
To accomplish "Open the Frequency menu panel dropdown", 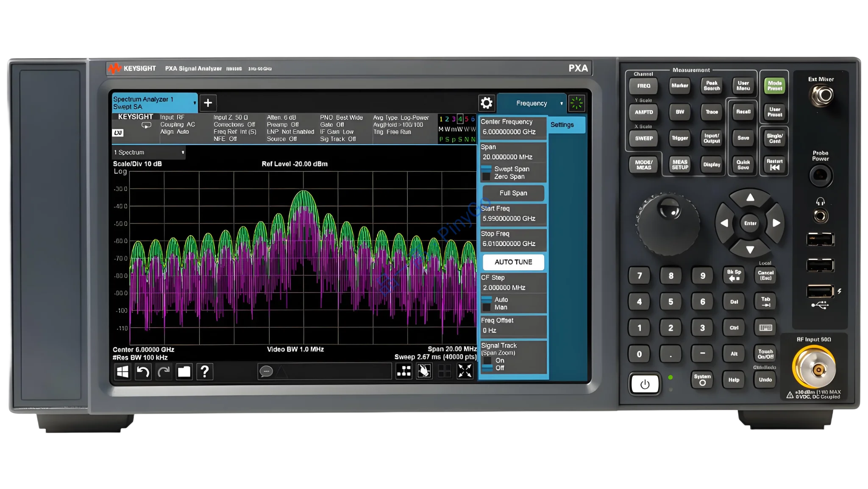I will 562,103.
